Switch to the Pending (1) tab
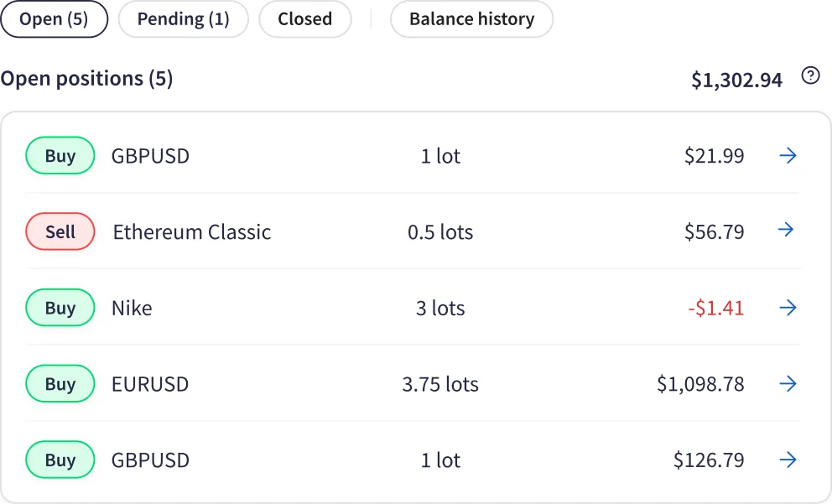Viewport: 832px width, 504px height. pyautogui.click(x=182, y=18)
